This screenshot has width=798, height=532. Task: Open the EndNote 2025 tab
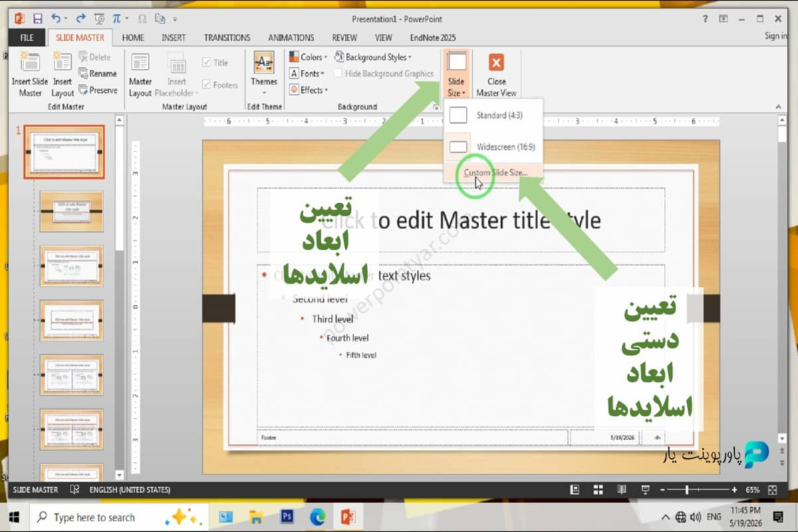[433, 38]
